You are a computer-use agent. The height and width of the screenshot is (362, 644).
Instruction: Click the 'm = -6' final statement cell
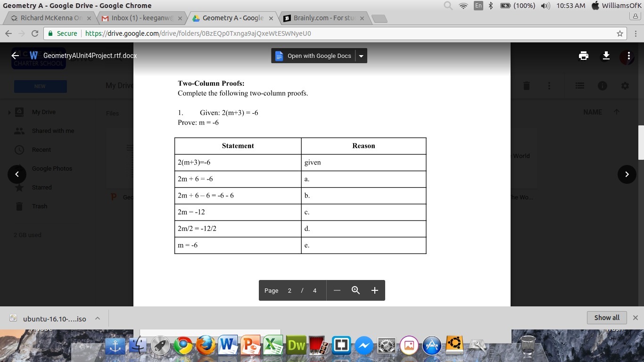coord(238,245)
